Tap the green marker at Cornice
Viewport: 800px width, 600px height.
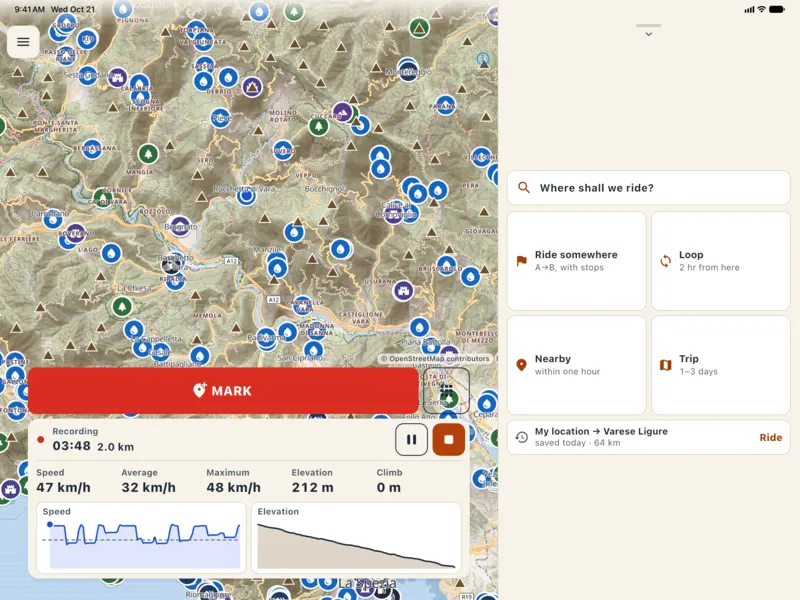103,197
